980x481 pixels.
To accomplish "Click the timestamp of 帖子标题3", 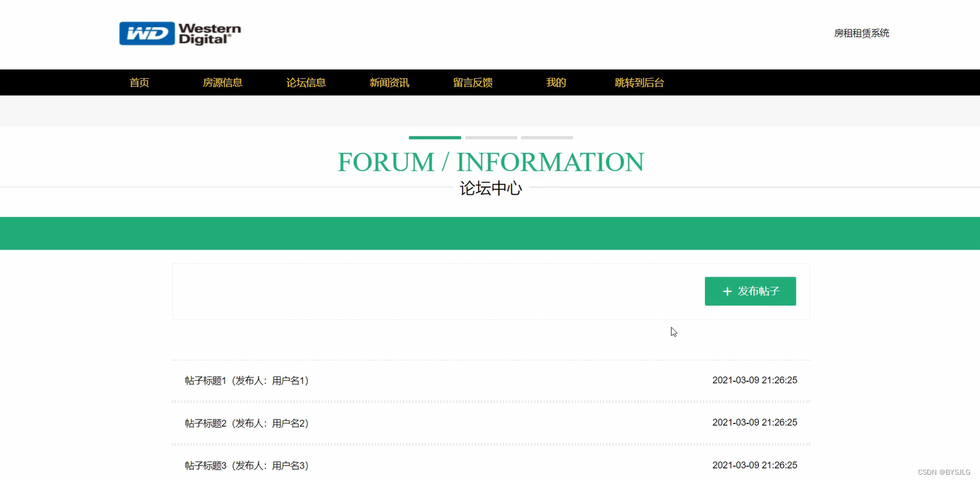I will [x=755, y=465].
